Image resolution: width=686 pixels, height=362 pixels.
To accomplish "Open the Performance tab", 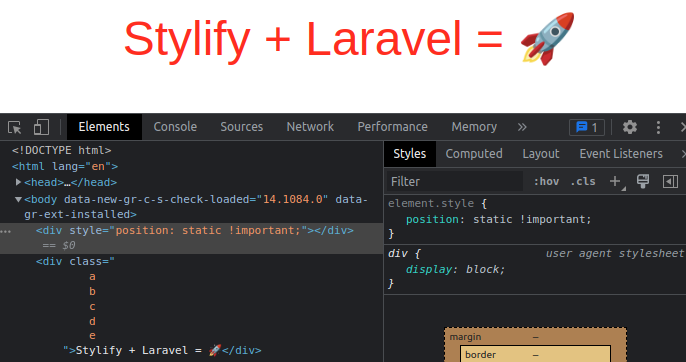I will 392,127.
